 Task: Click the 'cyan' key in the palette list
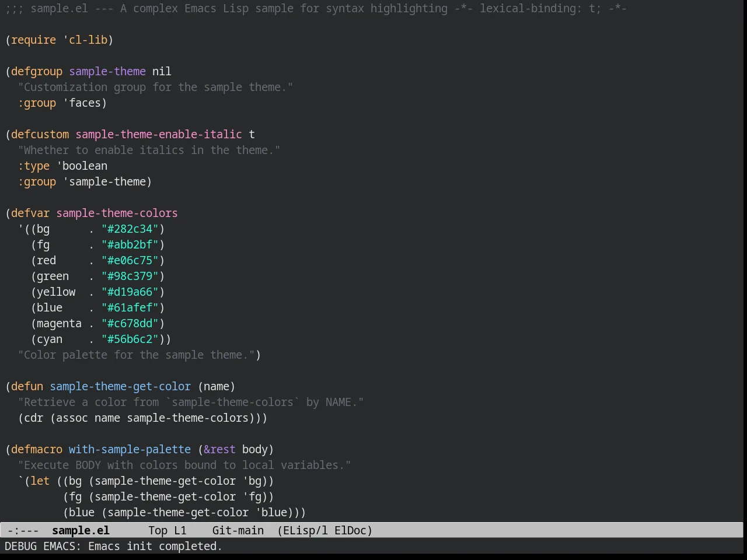[x=50, y=339]
